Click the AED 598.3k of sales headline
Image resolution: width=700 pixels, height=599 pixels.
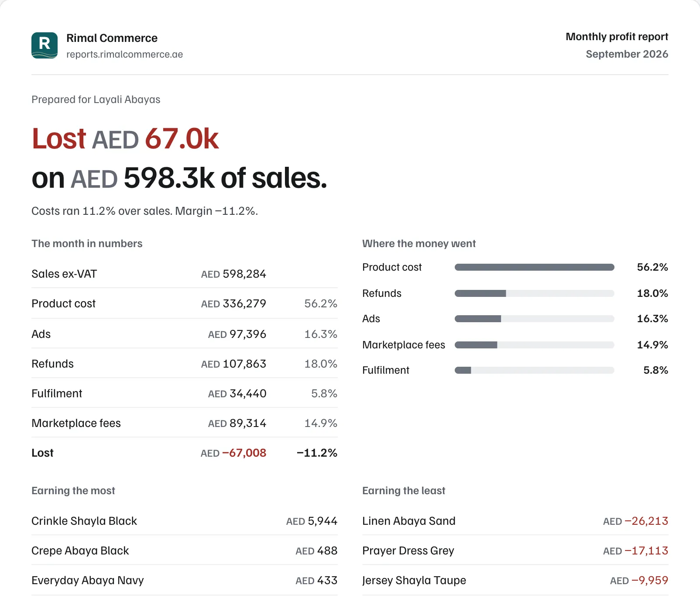(199, 178)
